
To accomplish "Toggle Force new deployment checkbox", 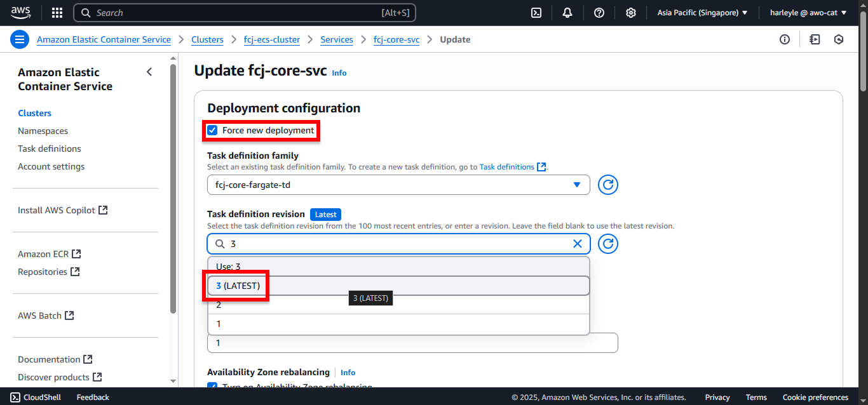I will coord(212,130).
